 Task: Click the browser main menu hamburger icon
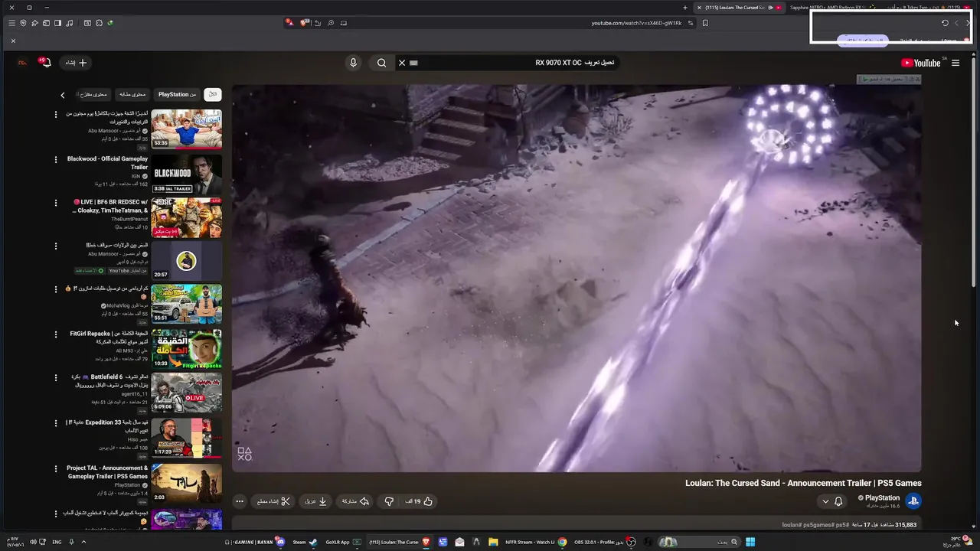11,23
